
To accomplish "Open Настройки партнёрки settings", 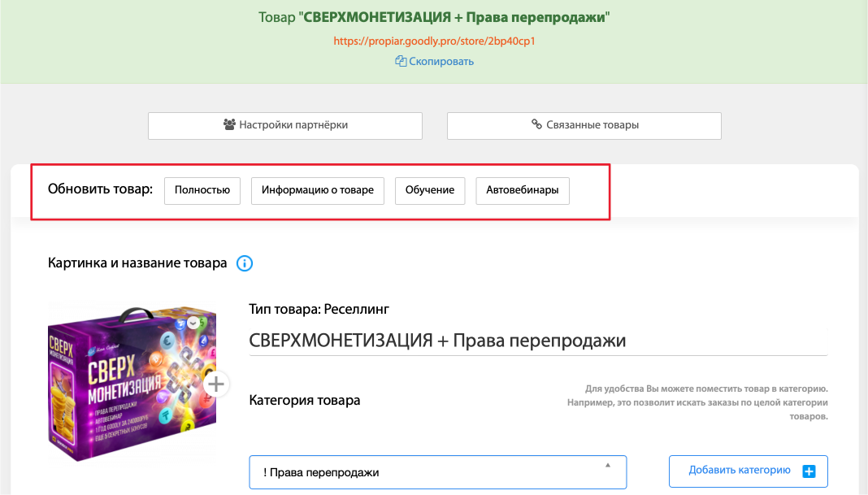I will 285,126.
